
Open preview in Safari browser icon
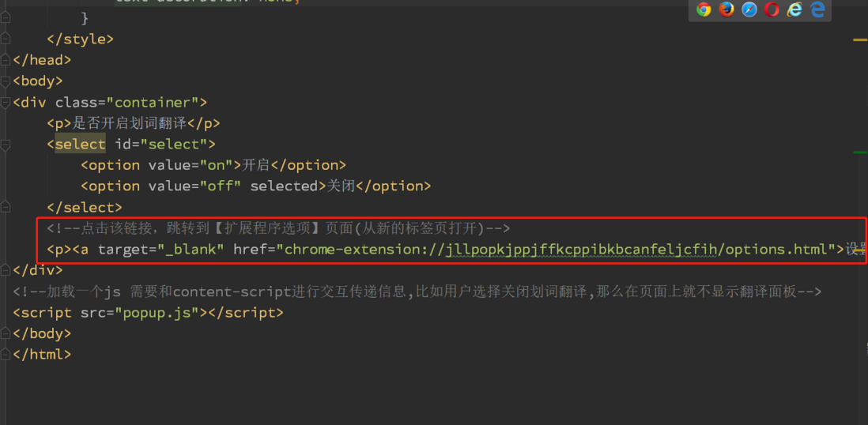pos(749,9)
